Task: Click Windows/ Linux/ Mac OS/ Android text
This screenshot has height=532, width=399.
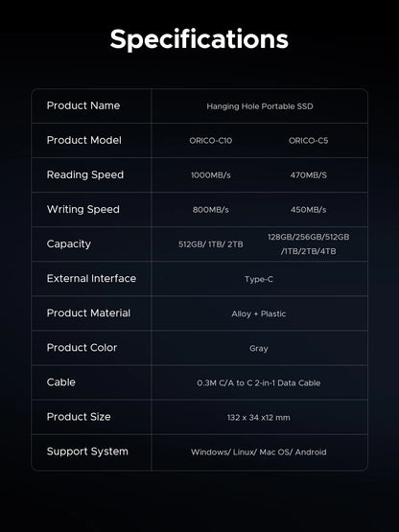Action: [x=259, y=452]
